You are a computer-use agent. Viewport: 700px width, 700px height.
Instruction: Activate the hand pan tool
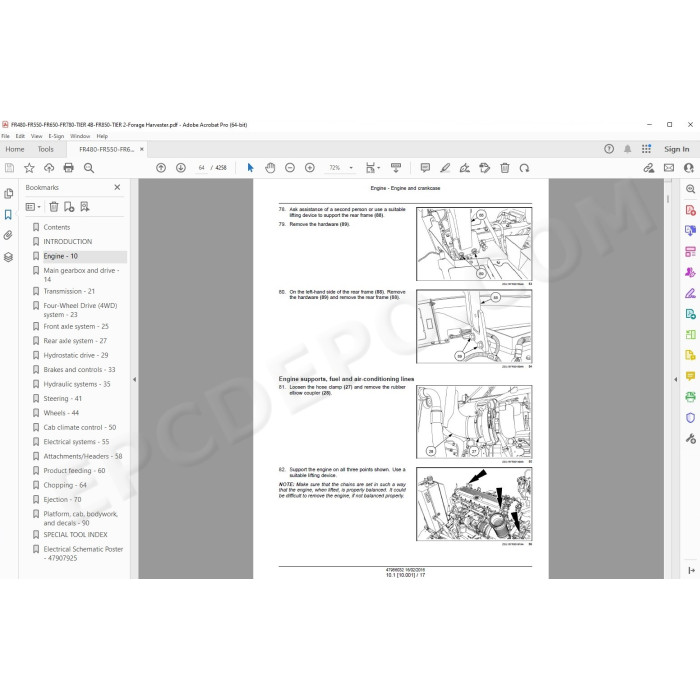[x=270, y=168]
